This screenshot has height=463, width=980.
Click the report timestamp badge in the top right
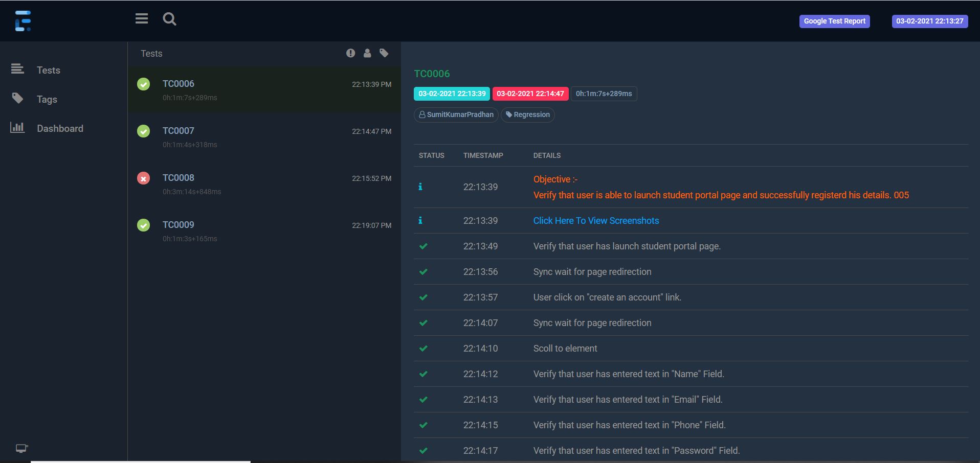click(x=930, y=21)
